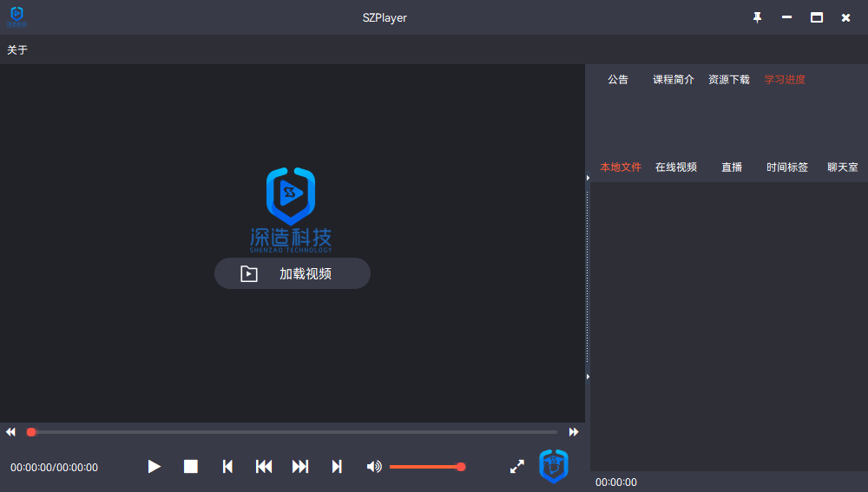Rewind using the seek-bar left double arrow
The image size is (868, 492).
10,431
